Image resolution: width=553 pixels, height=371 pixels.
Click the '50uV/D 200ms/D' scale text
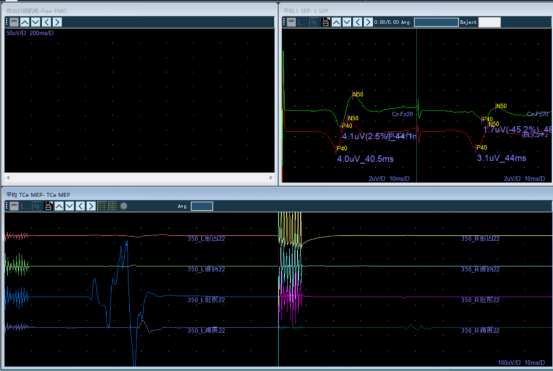30,33
